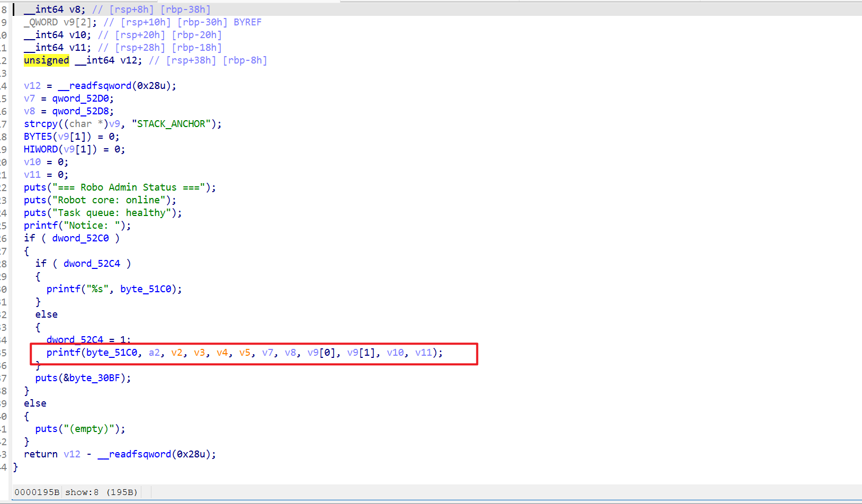Click 'show:8 (195B)' in the status bar

(101, 492)
